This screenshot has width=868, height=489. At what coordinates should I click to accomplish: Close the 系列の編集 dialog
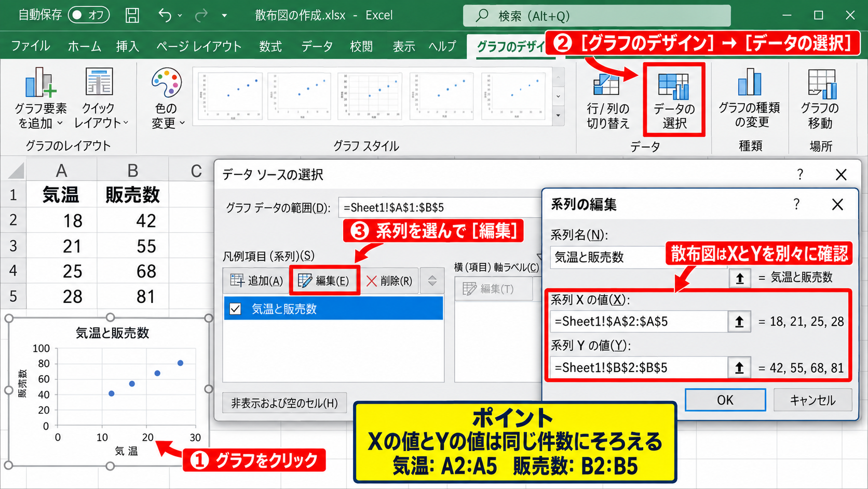[x=837, y=205]
